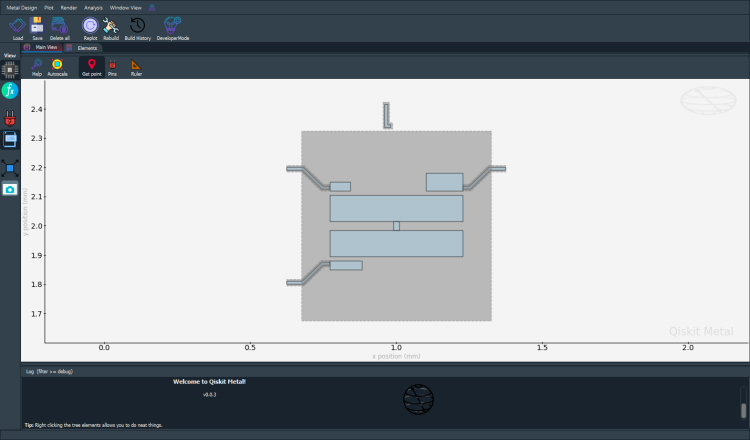This screenshot has height=440, width=750.
Task: Click the lower large transmon pad rectangle
Action: click(x=397, y=243)
